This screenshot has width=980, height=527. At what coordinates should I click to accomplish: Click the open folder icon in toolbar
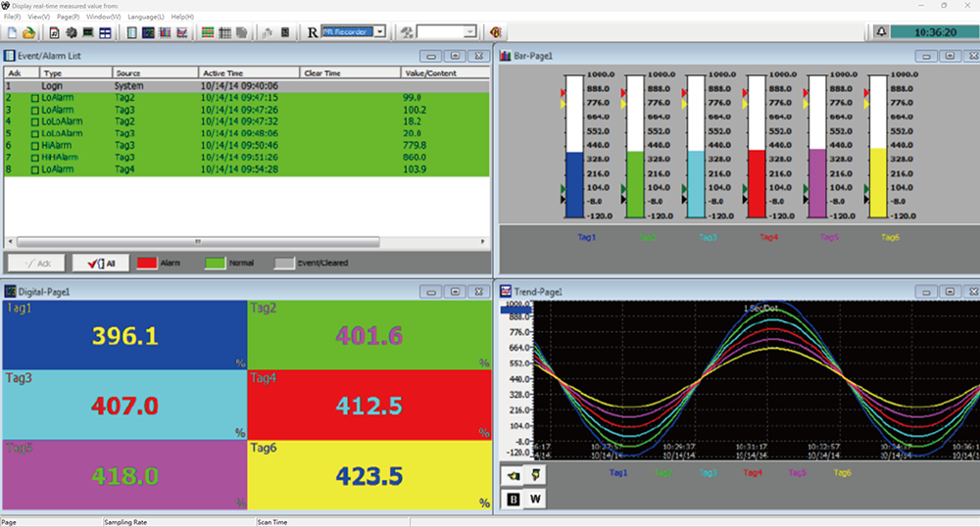29,32
